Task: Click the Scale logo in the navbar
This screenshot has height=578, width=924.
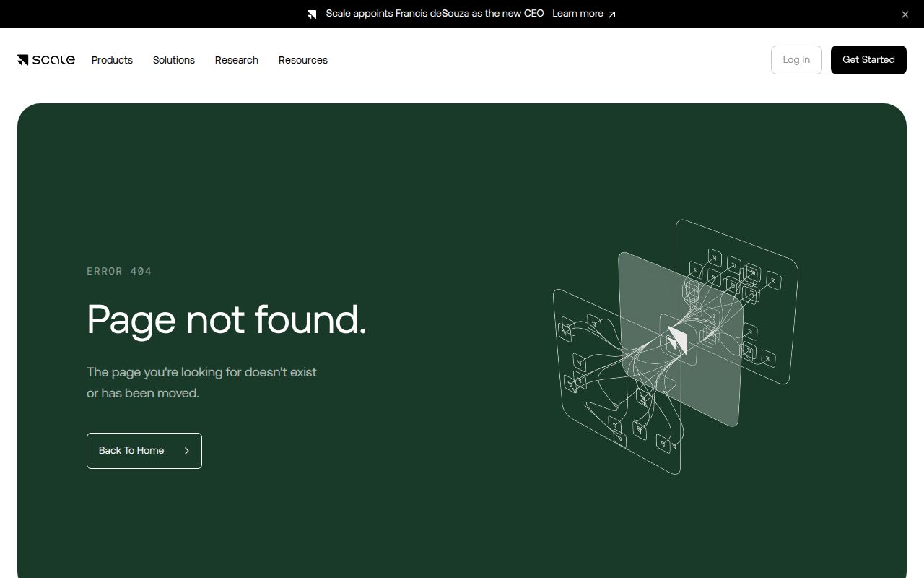Action: tap(46, 60)
